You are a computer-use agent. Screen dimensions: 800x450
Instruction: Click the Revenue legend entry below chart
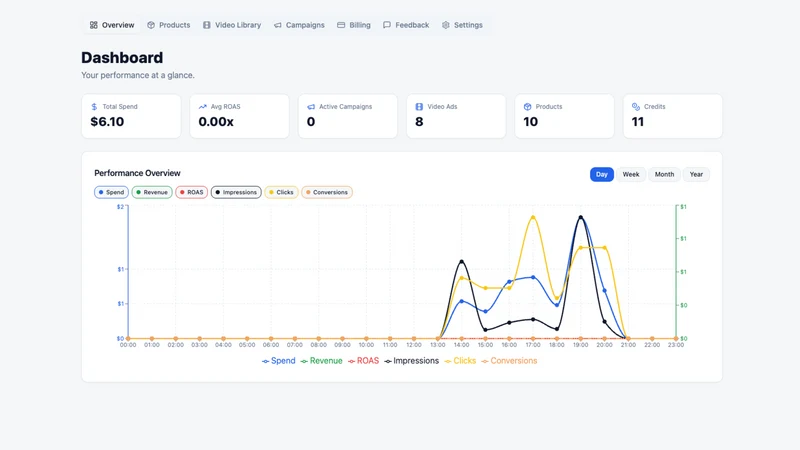pyautogui.click(x=321, y=361)
